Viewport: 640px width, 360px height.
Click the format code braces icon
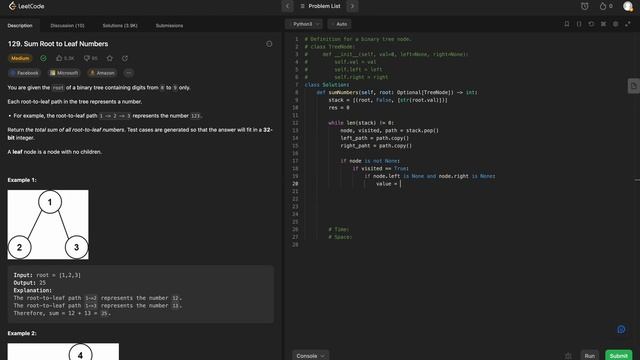(x=579, y=24)
